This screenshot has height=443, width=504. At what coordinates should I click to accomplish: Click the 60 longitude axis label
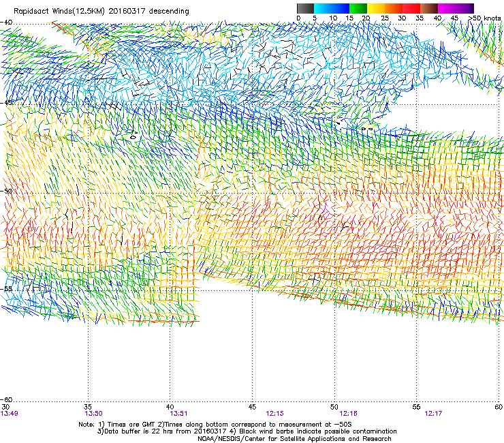pos(499,408)
